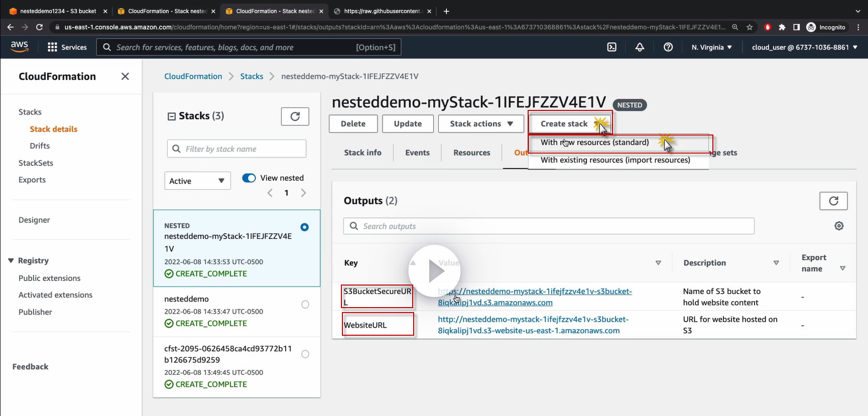Click the Search outputs field
Viewport: 868px width, 416px height.
coord(549,226)
